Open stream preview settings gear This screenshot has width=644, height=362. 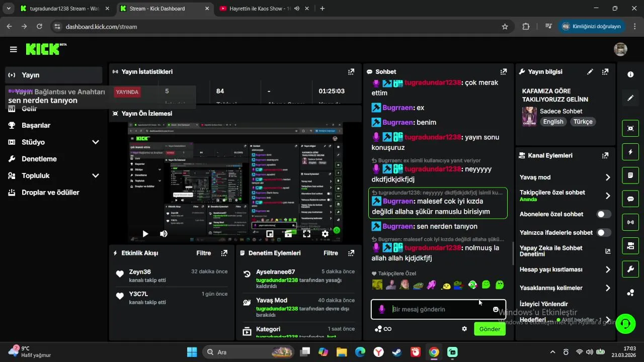[325, 234]
